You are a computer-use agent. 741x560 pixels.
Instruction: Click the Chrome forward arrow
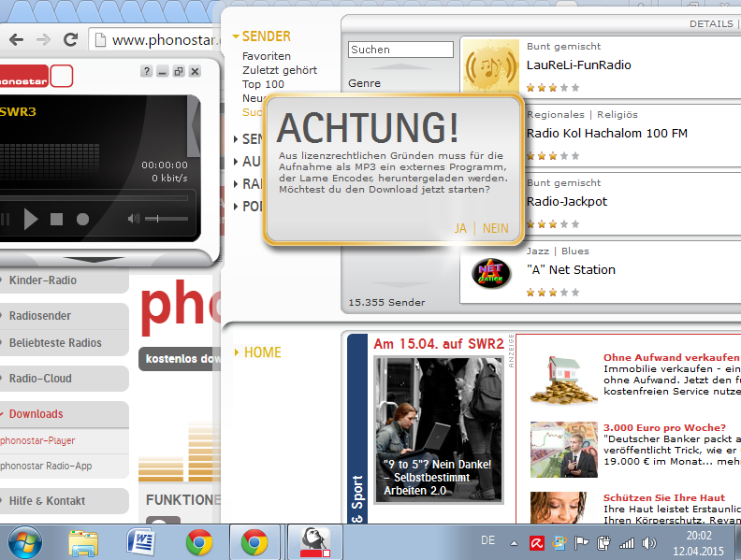43,39
